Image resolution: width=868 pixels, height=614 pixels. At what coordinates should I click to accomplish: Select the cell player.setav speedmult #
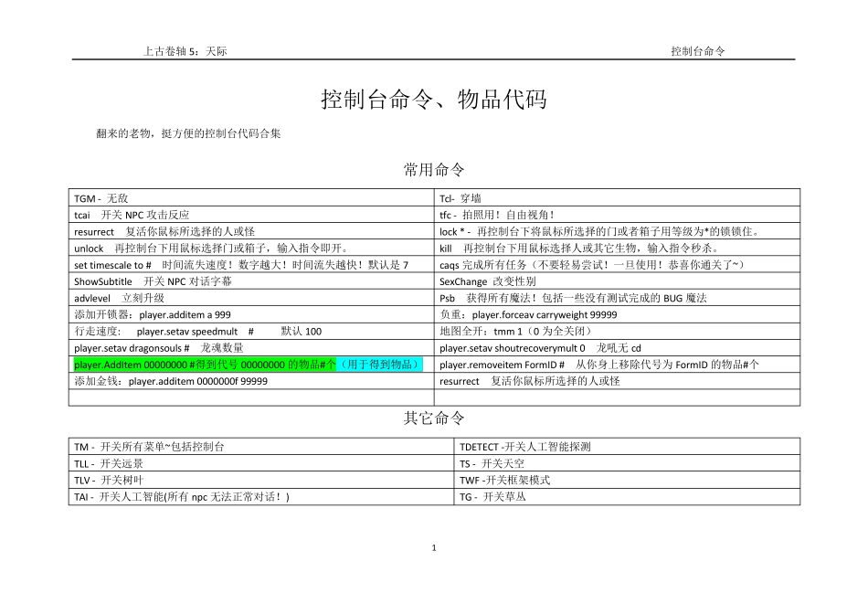(x=251, y=331)
